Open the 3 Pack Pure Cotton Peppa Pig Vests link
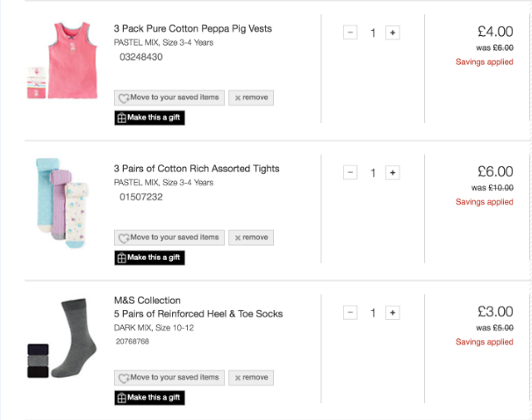532x420 pixels. (193, 28)
